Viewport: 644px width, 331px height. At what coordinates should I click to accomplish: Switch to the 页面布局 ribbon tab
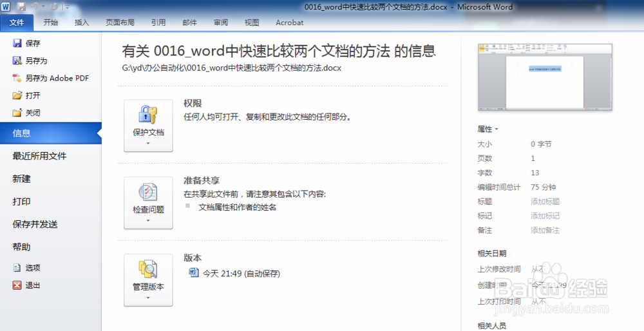tap(120, 23)
